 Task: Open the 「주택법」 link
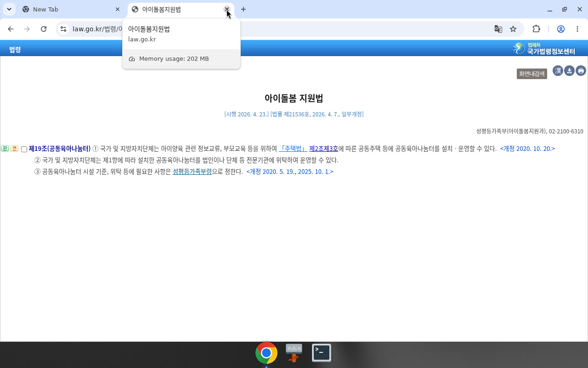293,149
